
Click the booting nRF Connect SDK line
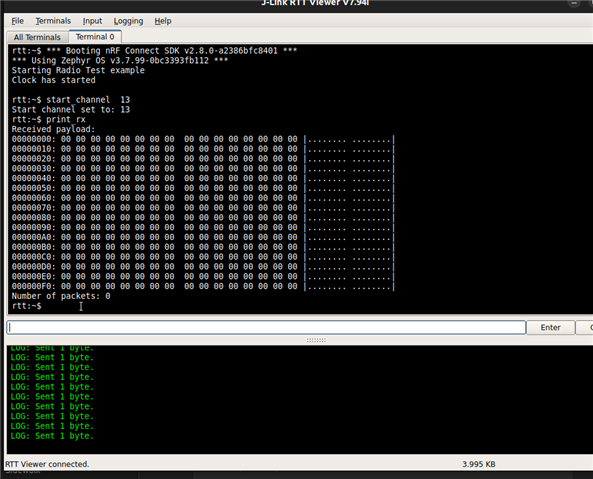[154, 51]
